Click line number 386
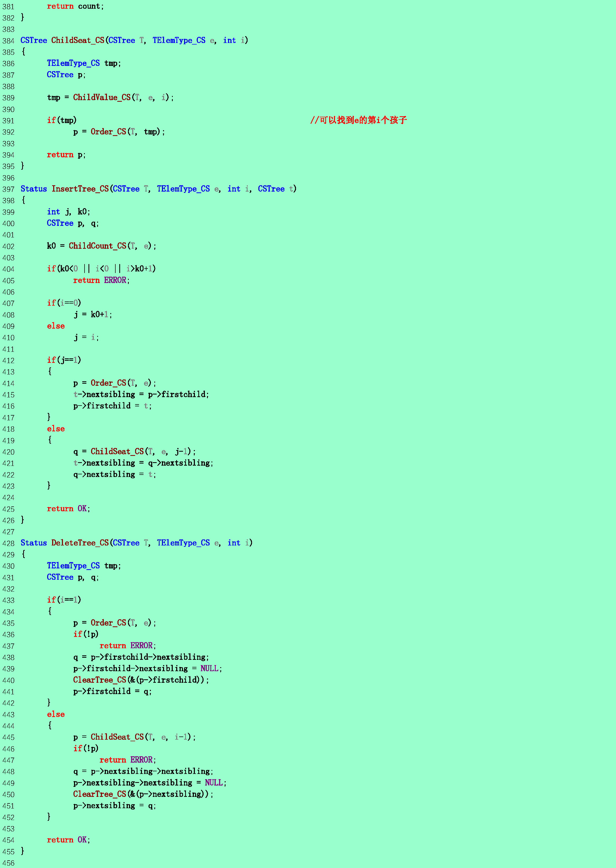 pos(8,64)
